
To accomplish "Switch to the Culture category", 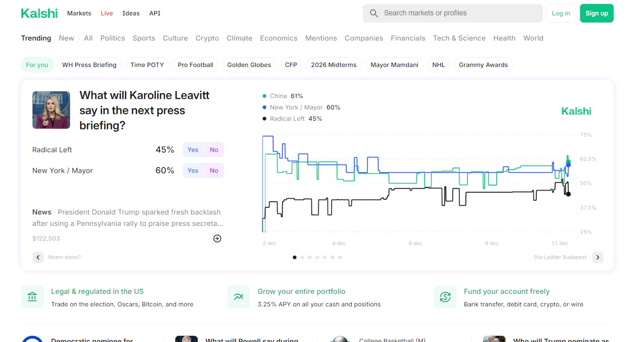I will coord(175,38).
